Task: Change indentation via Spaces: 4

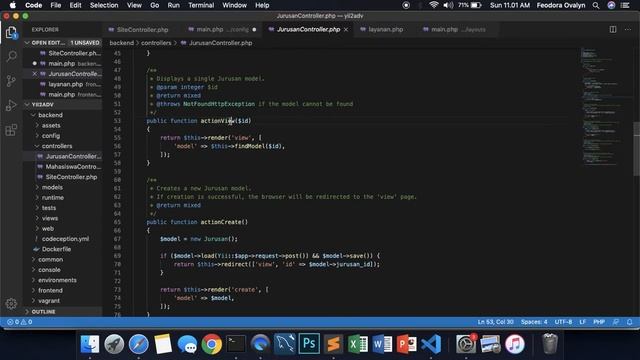Action: [x=534, y=322]
